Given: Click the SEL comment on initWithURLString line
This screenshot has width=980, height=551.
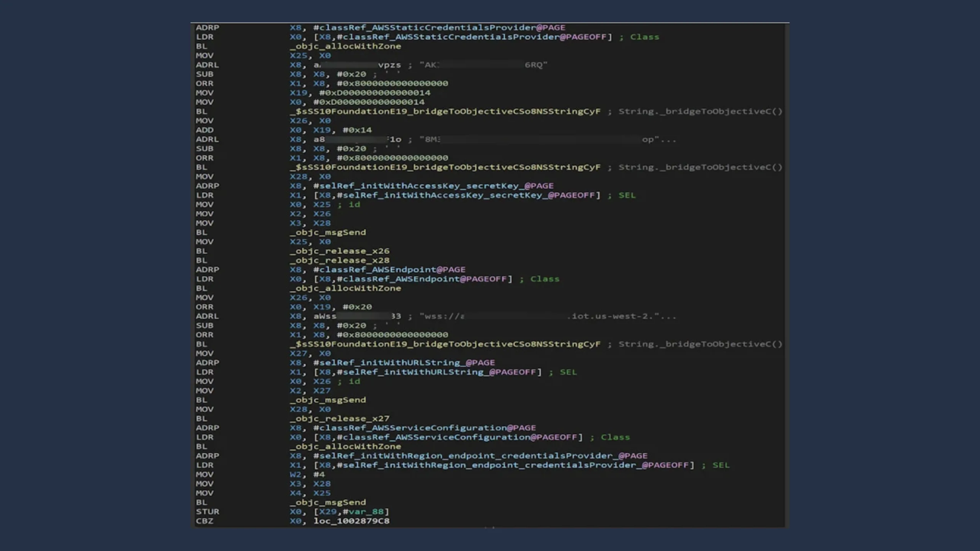Looking at the screenshot, I should click(x=568, y=372).
